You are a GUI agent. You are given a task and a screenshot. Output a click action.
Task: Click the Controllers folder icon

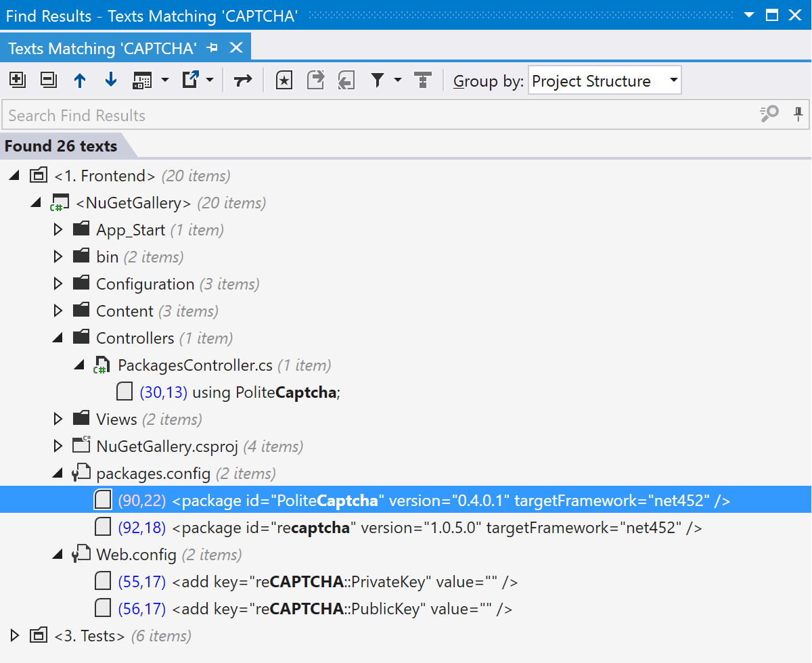81,338
